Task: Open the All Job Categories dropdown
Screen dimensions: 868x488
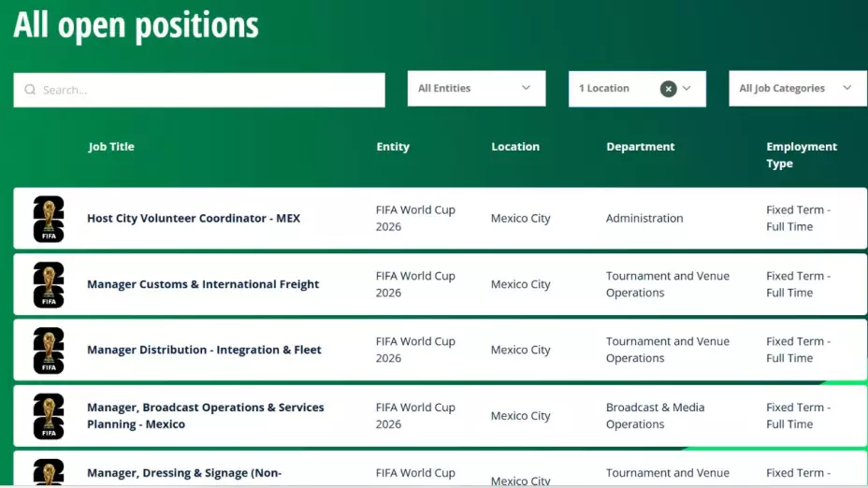Action: point(796,89)
